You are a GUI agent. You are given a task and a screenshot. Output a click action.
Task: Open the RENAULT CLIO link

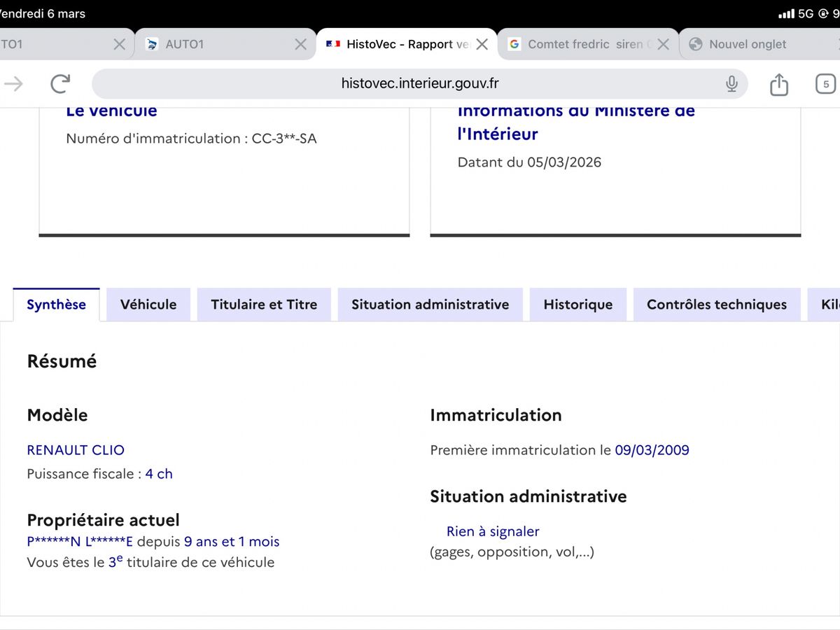pyautogui.click(x=76, y=450)
